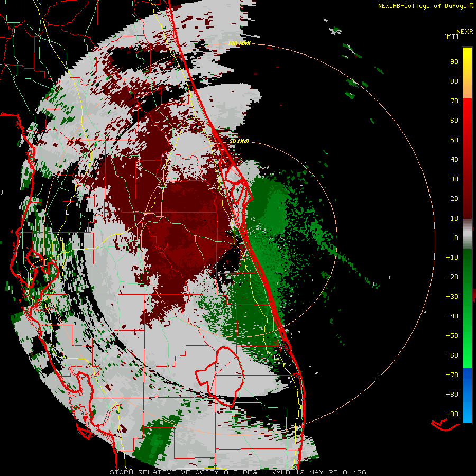Click the 80 knot scale value

454,81
